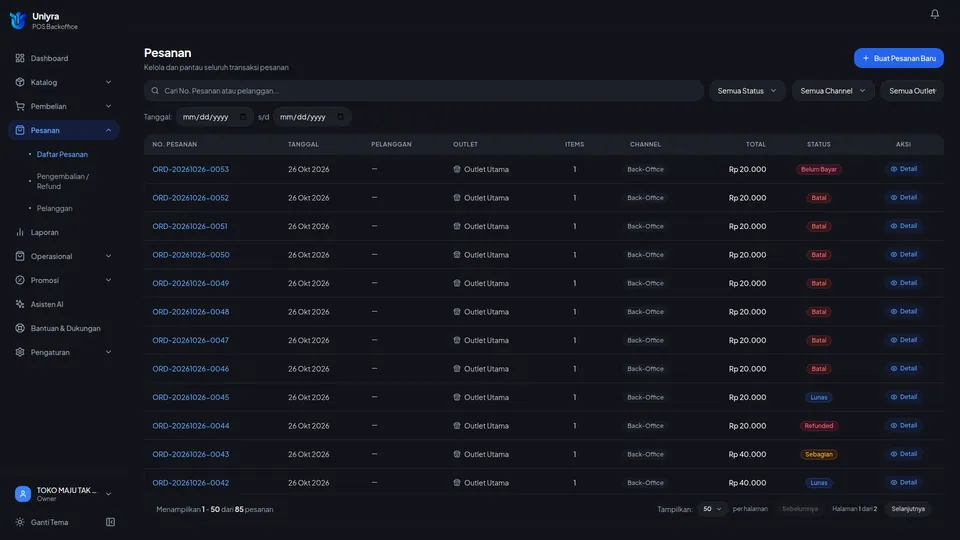Open Pengembalian / Refund submenu item
The width and height of the screenshot is (960, 540).
pyautogui.click(x=62, y=181)
